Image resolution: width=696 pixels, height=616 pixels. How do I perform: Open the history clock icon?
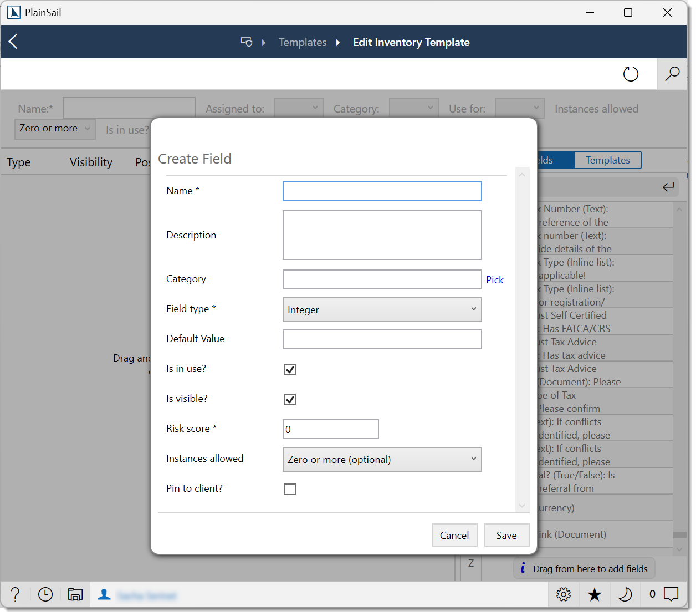click(x=45, y=594)
